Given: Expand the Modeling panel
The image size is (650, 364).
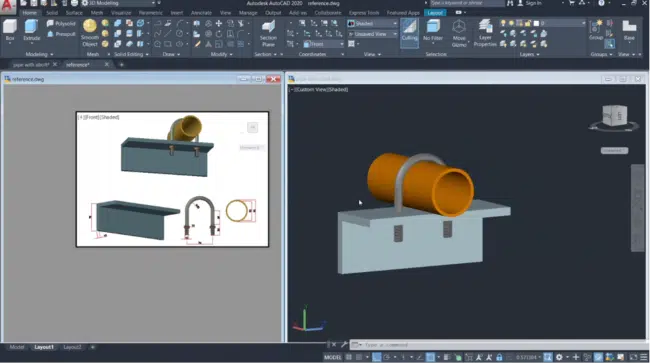Looking at the screenshot, I should tap(39, 54).
